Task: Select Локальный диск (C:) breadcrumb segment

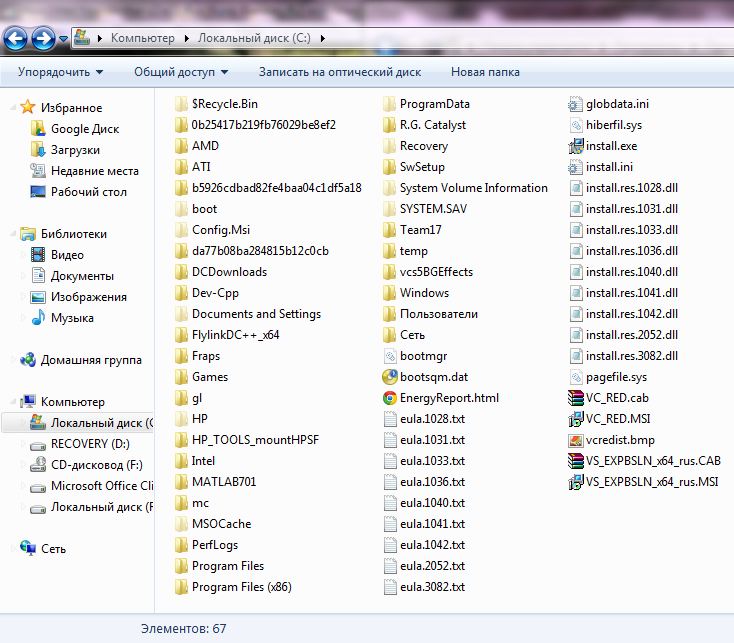Action: tap(254, 38)
